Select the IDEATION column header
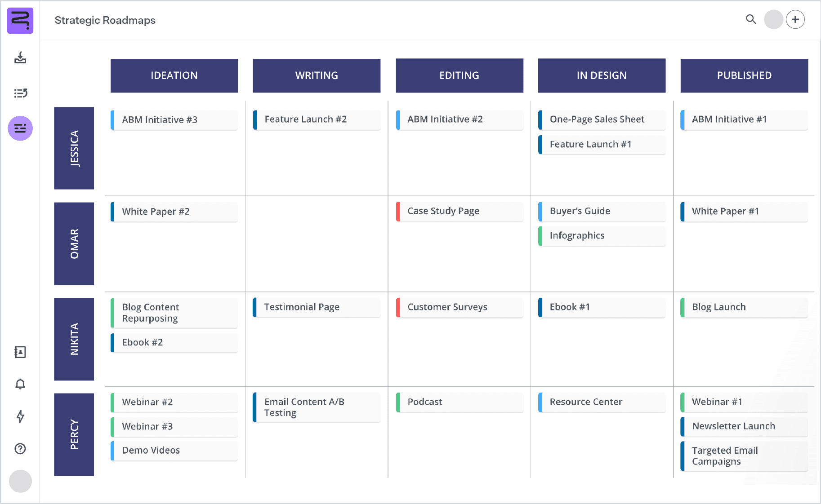This screenshot has height=504, width=821. (174, 75)
